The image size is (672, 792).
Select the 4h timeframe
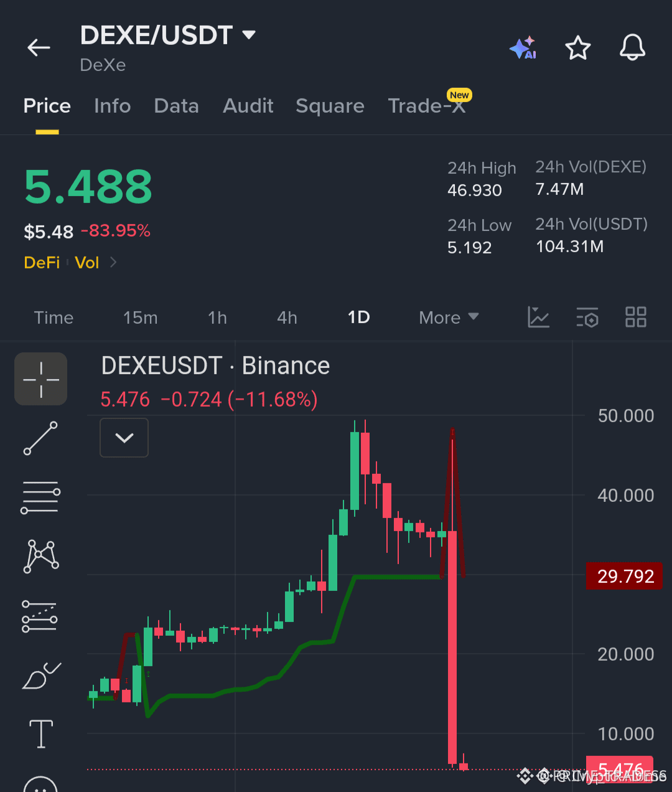pos(287,318)
